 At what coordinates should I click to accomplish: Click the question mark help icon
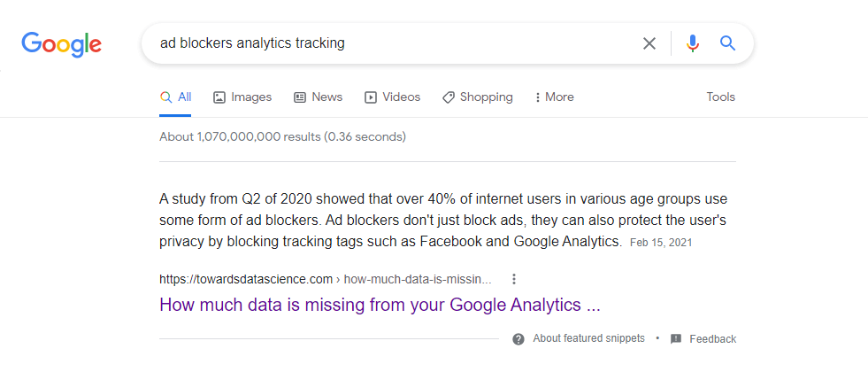click(518, 339)
